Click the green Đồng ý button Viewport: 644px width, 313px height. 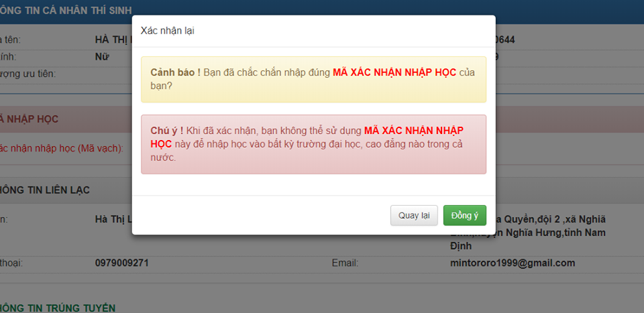(464, 215)
